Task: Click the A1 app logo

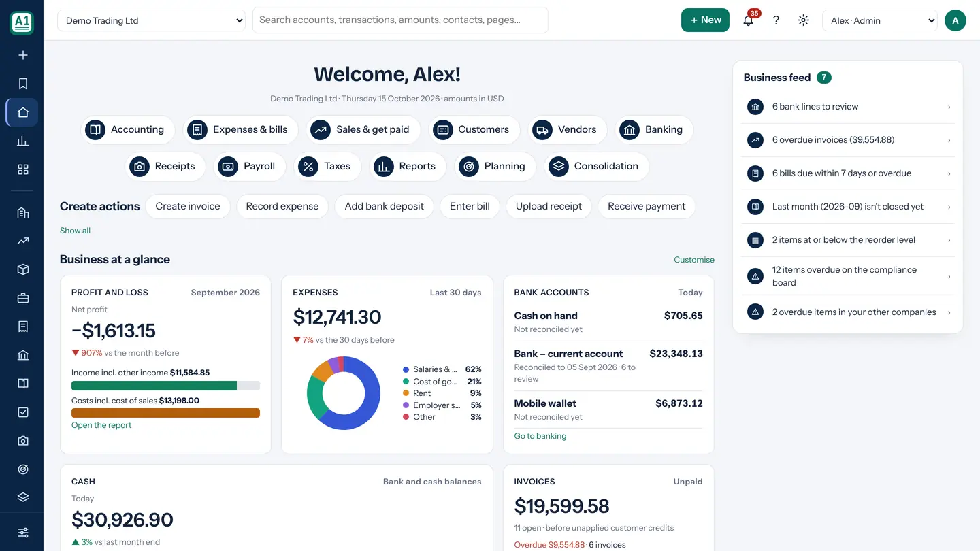Action: [x=22, y=22]
